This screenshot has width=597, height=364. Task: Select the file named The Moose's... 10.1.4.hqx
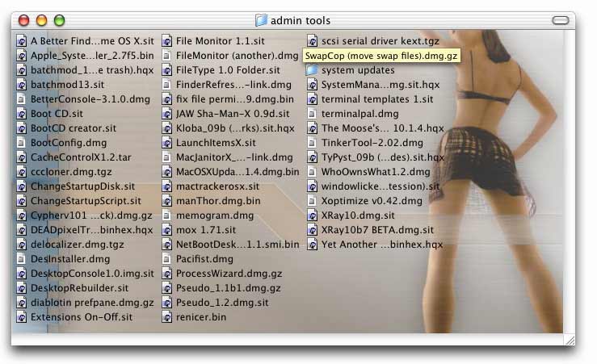coord(383,128)
